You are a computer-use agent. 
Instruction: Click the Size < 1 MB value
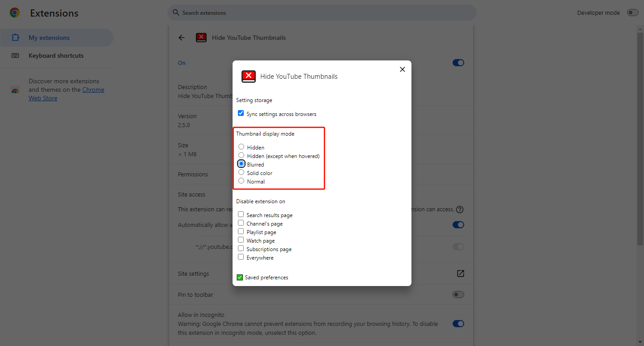[187, 154]
